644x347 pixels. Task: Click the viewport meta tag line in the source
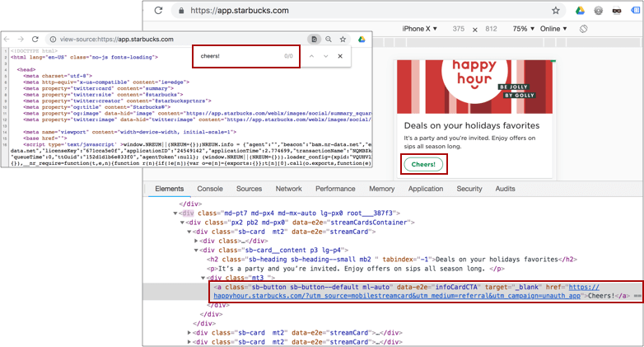[x=130, y=133]
